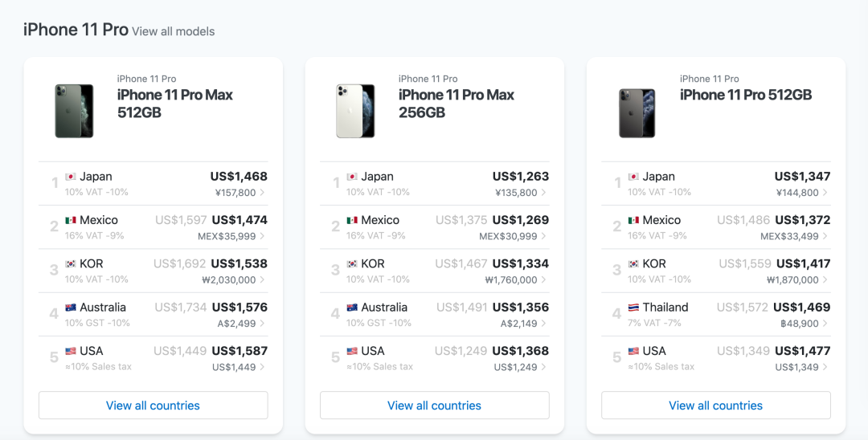Select USA row priced US$1,477
Viewport: 868px width, 440px height.
click(x=716, y=358)
